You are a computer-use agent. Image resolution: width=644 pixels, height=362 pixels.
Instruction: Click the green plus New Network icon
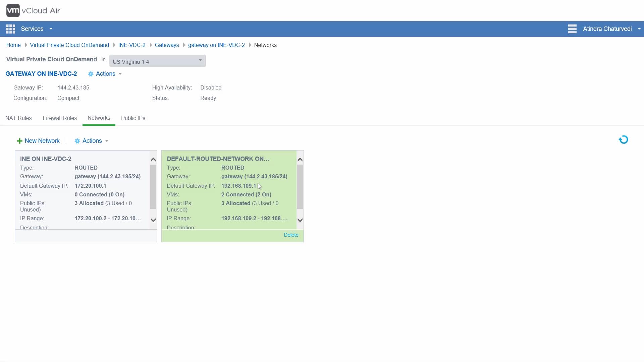pyautogui.click(x=19, y=141)
